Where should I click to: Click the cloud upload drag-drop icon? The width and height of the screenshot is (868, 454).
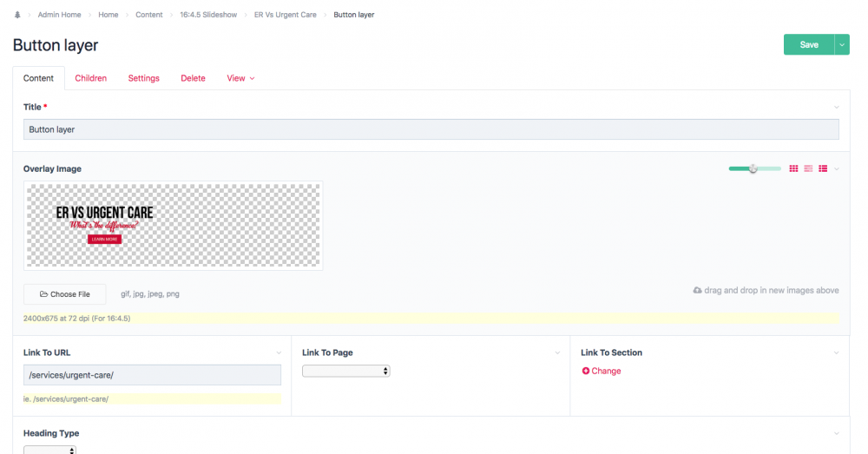point(698,290)
